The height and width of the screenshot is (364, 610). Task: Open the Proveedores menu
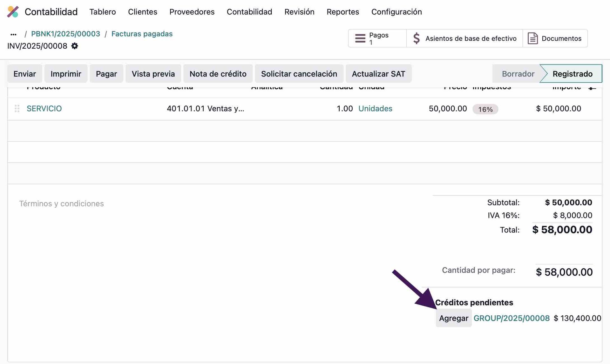[192, 12]
